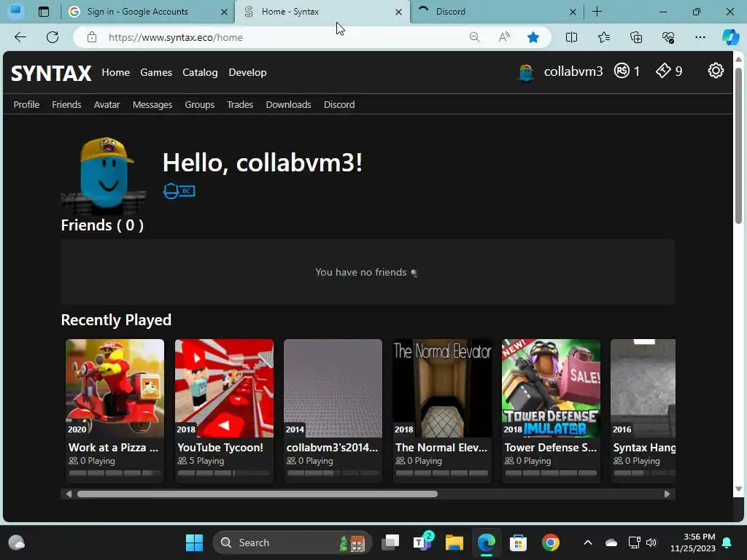This screenshot has height=560, width=747.
Task: Click the large collabvm3 avatar image
Action: pos(104,175)
